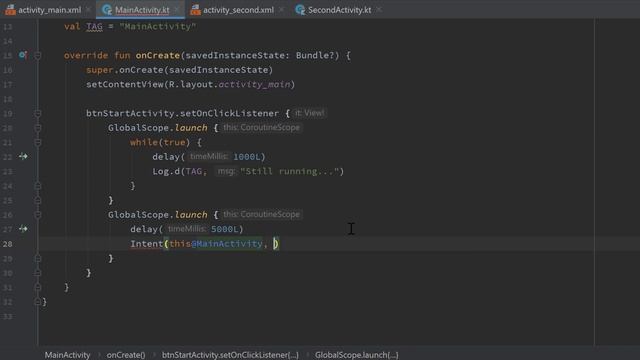Click this@MainActivity on line 28
Screen dimensions: 640x360
click(216, 244)
